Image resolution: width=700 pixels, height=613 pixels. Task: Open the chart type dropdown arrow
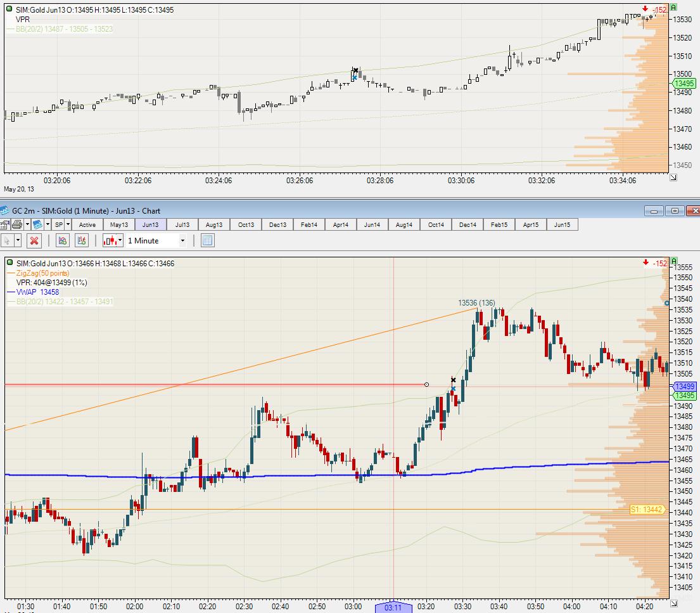click(120, 240)
